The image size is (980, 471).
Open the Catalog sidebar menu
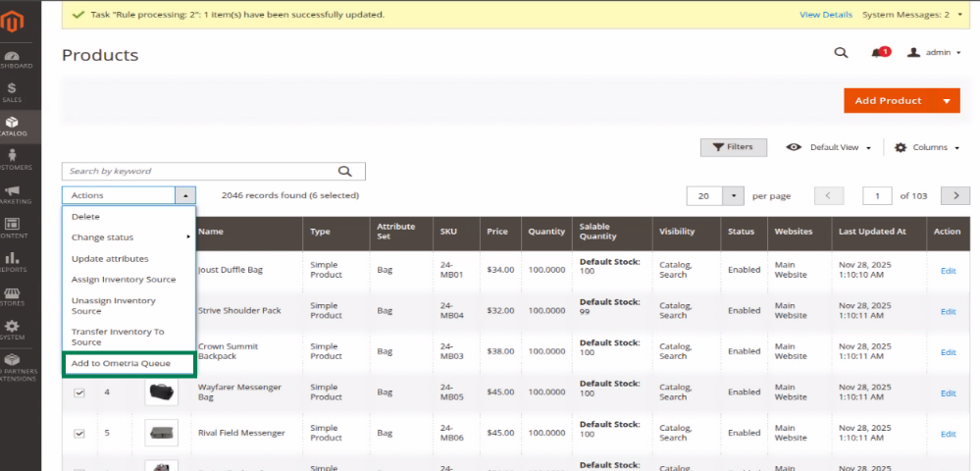pos(12,127)
